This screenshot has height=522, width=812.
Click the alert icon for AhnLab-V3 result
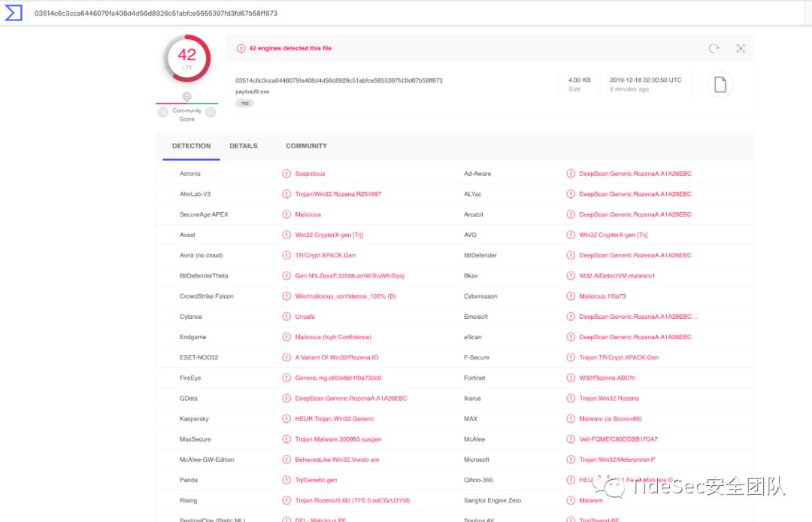point(286,194)
